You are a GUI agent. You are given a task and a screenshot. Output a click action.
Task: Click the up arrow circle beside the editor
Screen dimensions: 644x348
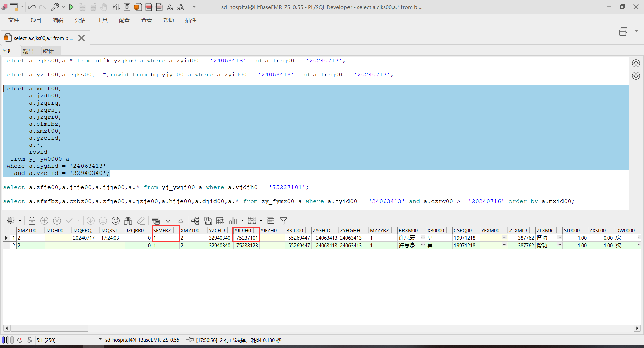point(636,63)
